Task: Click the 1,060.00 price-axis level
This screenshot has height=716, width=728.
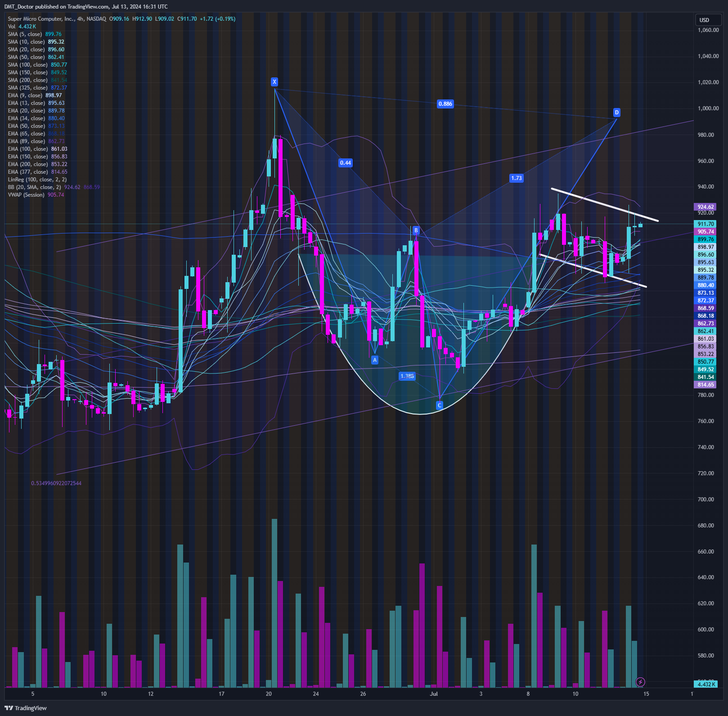Action: [x=708, y=30]
